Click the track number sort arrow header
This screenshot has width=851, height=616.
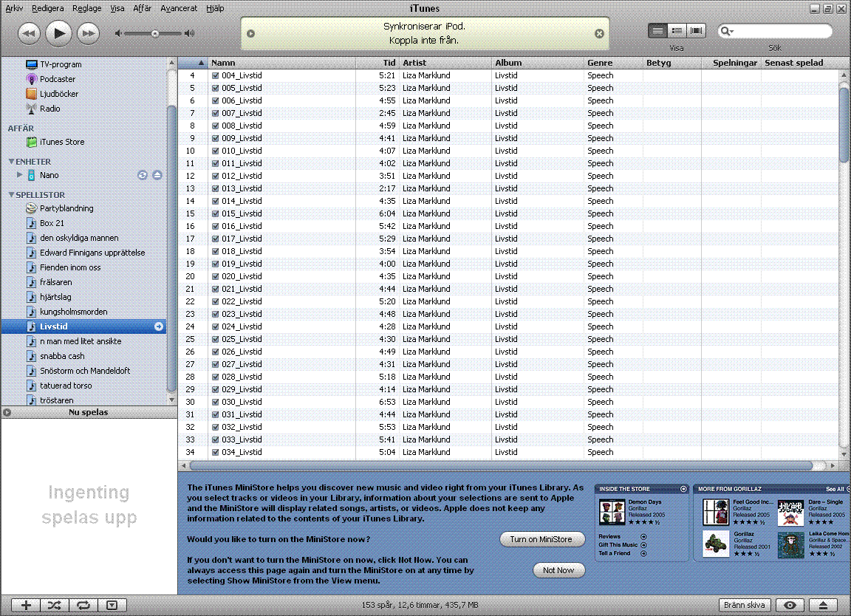tap(193, 63)
